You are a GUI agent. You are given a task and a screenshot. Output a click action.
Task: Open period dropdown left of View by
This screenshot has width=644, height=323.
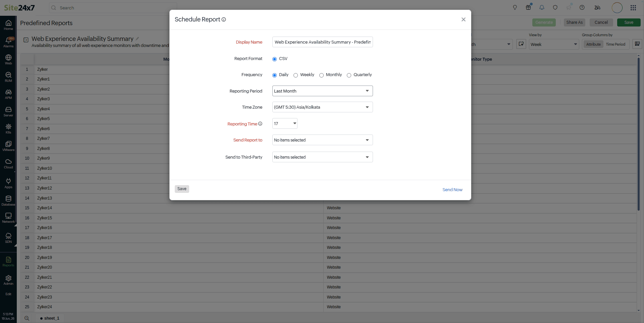(x=492, y=44)
